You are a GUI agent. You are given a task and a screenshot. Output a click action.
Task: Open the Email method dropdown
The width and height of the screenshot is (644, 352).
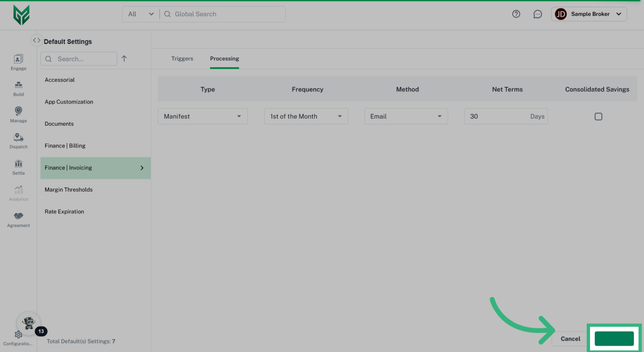point(406,116)
